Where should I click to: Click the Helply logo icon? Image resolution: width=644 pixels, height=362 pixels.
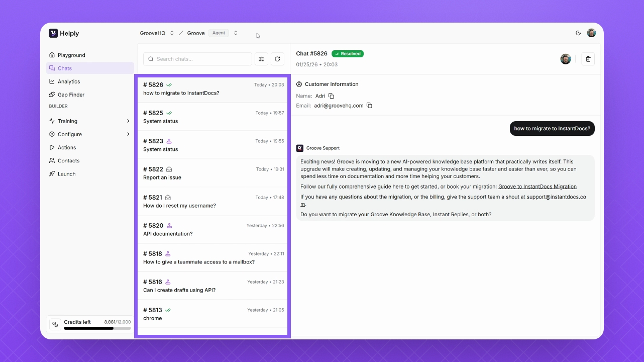[53, 33]
